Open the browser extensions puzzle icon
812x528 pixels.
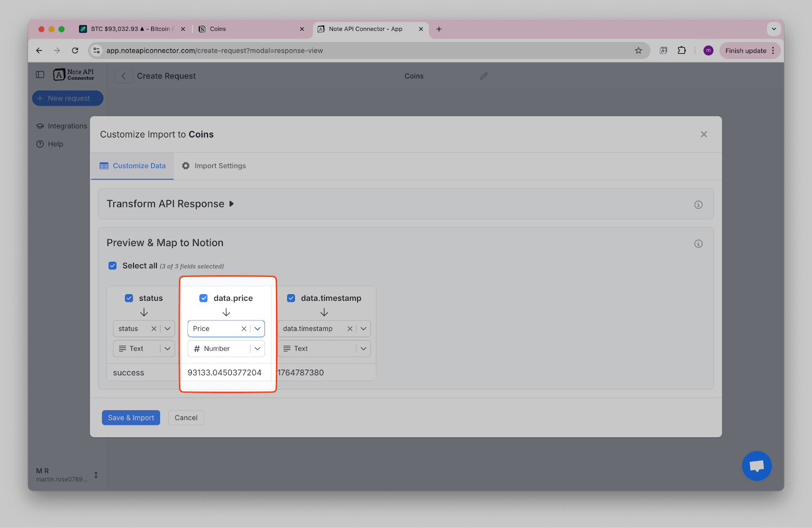pyautogui.click(x=682, y=51)
